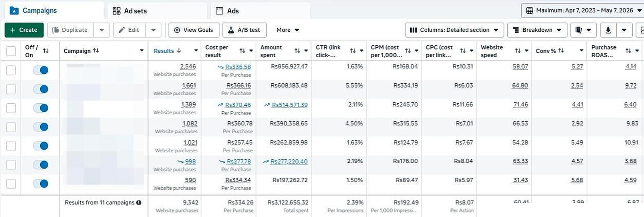This screenshot has height=217, width=644.
Task: Click the Duplicate button
Action: [70, 30]
